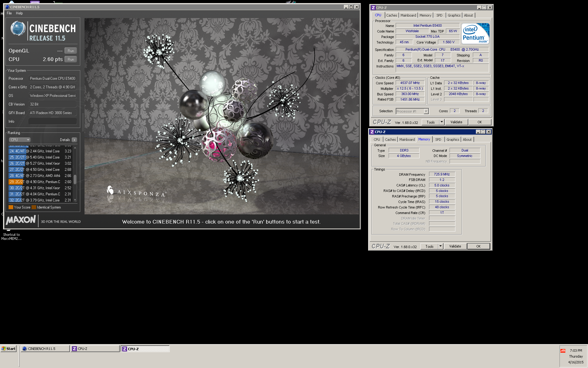This screenshot has height=368, width=588.
Task: Select ranking row 24 at 2.44 GHz
Action: (40, 151)
